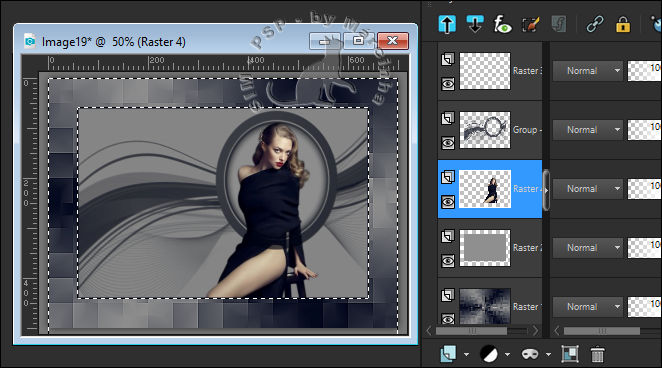The height and width of the screenshot is (368, 662).
Task: Close the Image19 document window
Action: tap(393, 41)
